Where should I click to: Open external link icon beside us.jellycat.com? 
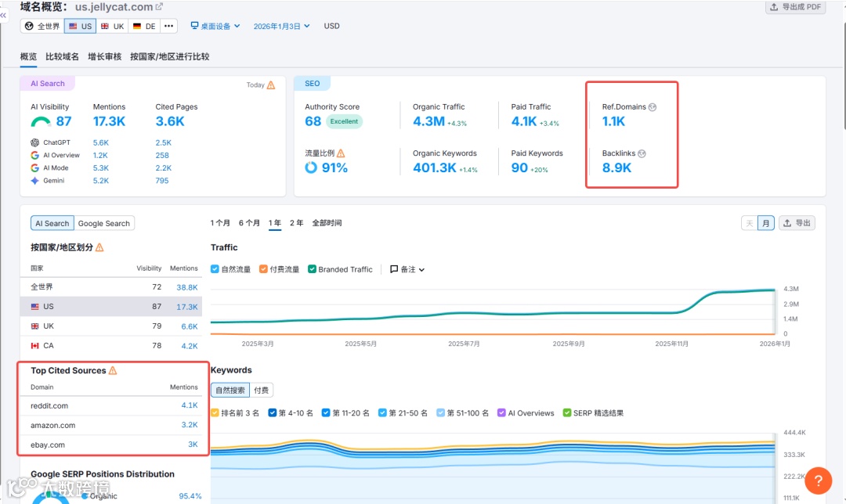point(158,7)
